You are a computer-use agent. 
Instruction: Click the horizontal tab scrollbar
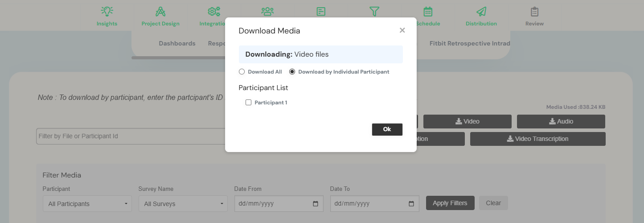178,58
